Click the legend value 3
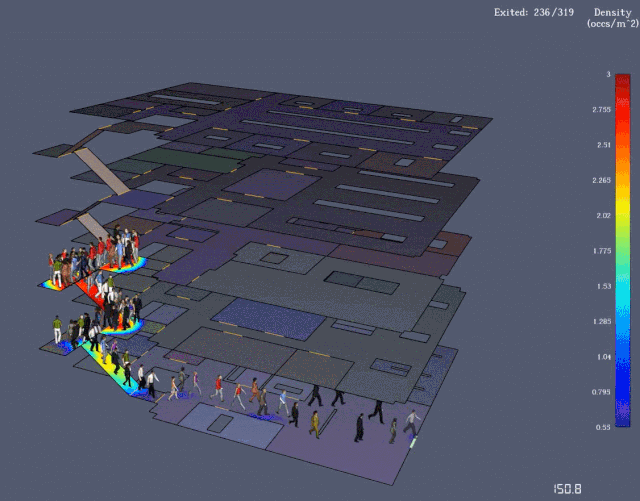Screen dimensions: 640x501 coord(608,74)
